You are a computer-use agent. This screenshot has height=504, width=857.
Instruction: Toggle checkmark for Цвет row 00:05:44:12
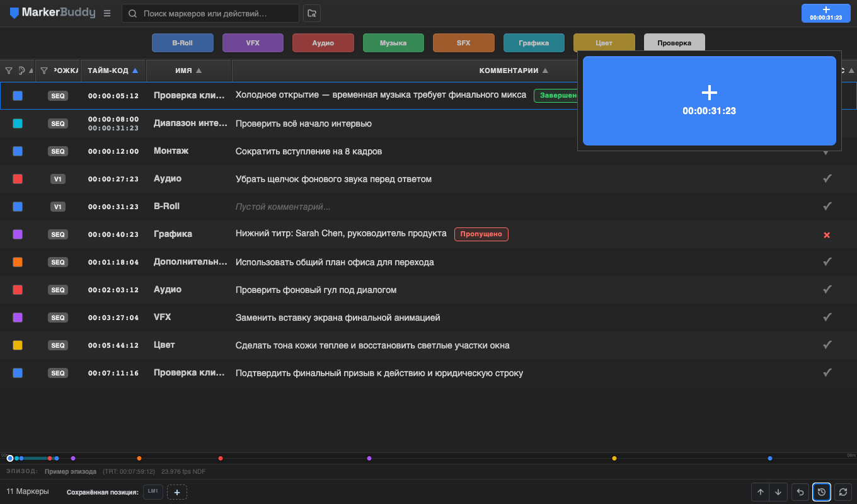[x=827, y=345]
